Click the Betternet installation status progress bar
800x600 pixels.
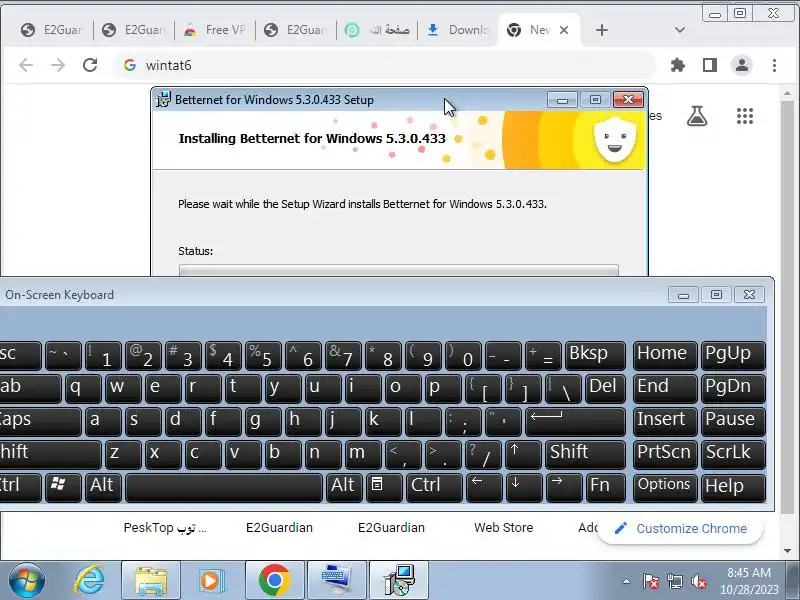click(x=398, y=270)
